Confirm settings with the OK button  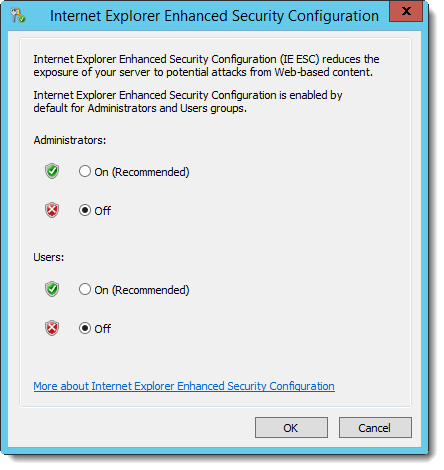291,428
